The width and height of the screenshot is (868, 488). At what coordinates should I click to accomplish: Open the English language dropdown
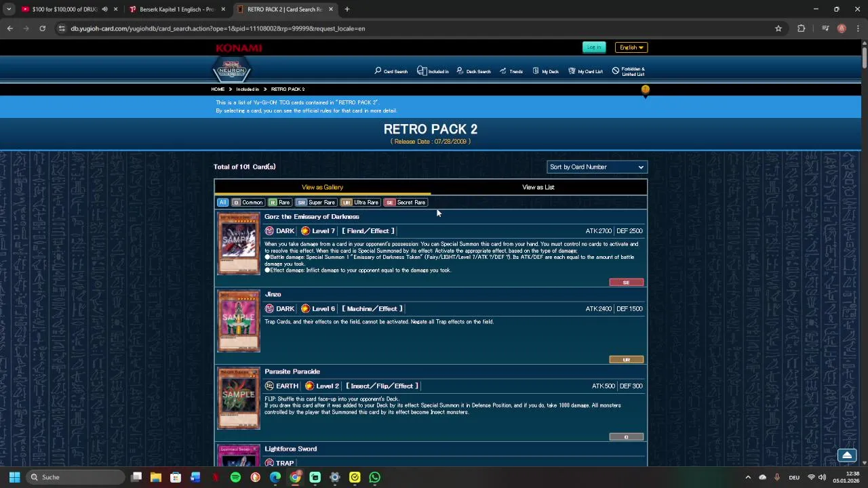[x=631, y=47]
